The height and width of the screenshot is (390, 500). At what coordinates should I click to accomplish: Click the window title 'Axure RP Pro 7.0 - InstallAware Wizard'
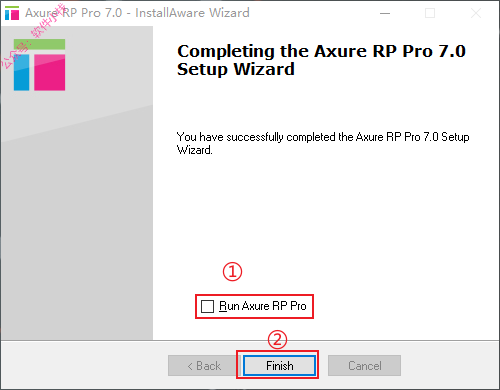[x=137, y=13]
